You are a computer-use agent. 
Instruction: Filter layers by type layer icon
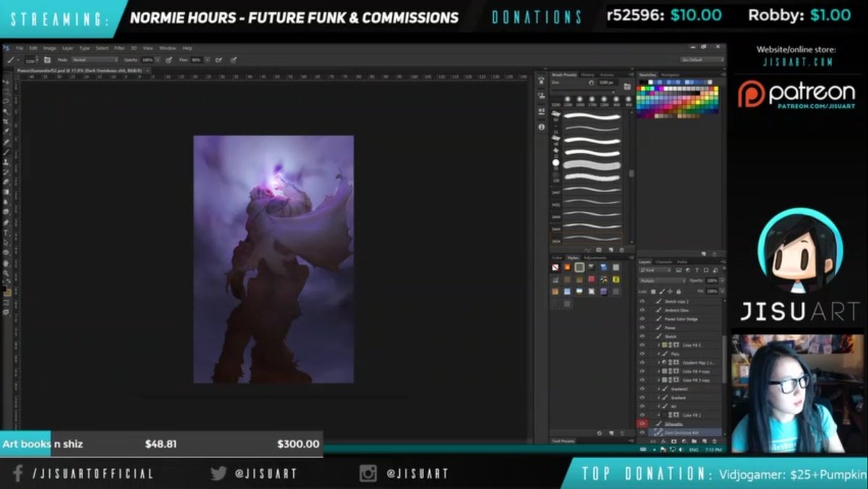coord(697,270)
